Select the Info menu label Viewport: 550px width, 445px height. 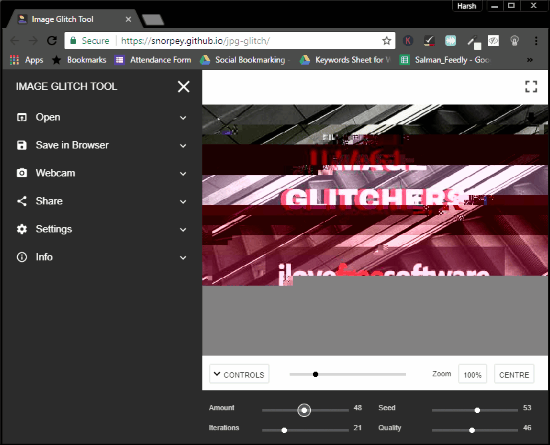coord(44,257)
